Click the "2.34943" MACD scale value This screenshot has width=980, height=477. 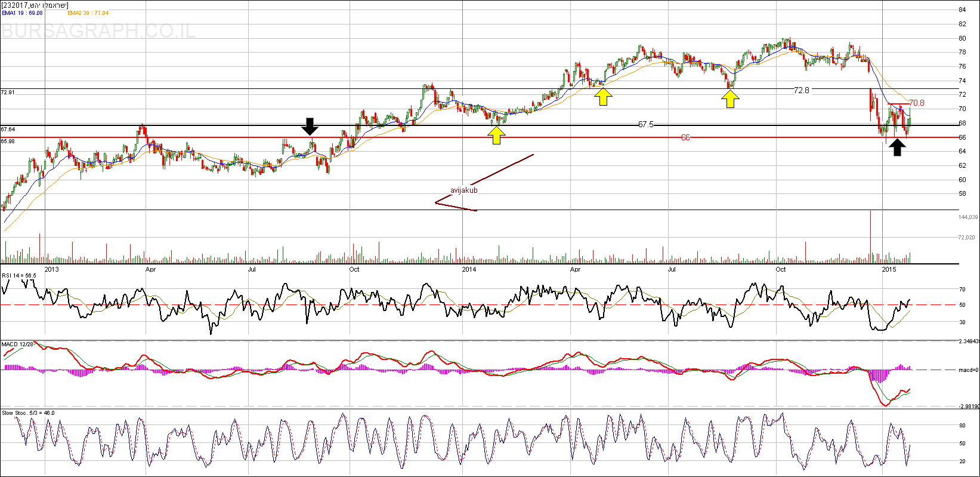(968, 341)
